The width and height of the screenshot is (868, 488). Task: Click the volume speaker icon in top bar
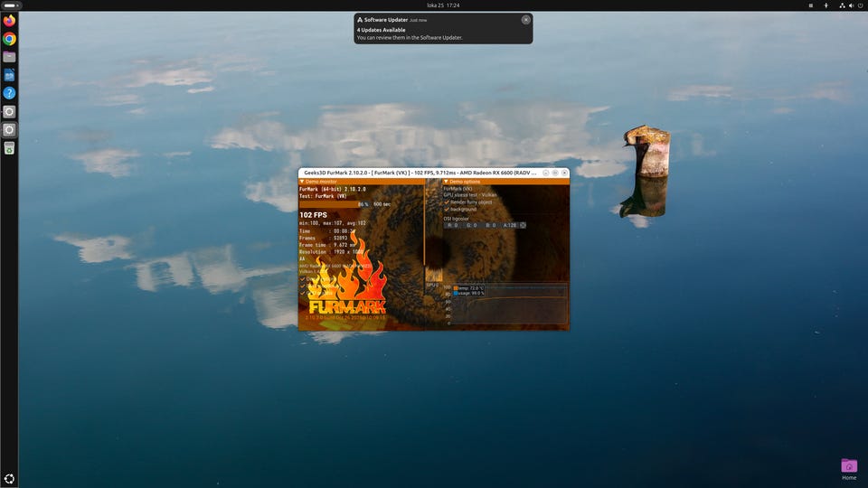click(852, 5)
